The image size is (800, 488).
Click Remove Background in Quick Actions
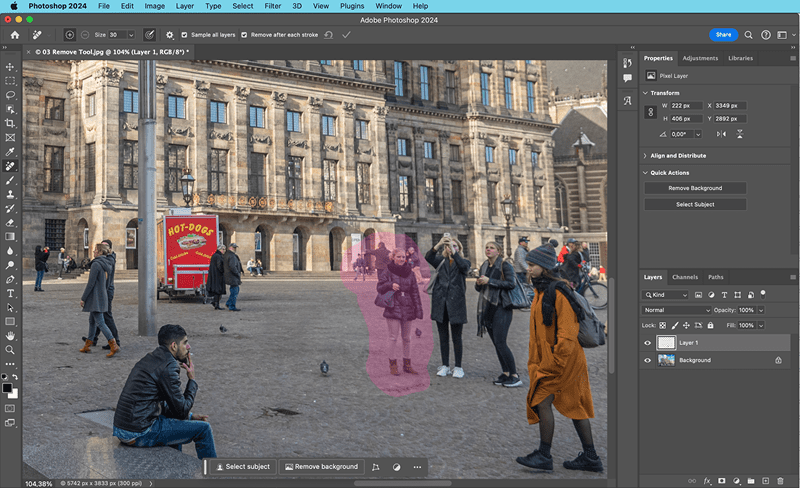click(x=695, y=188)
